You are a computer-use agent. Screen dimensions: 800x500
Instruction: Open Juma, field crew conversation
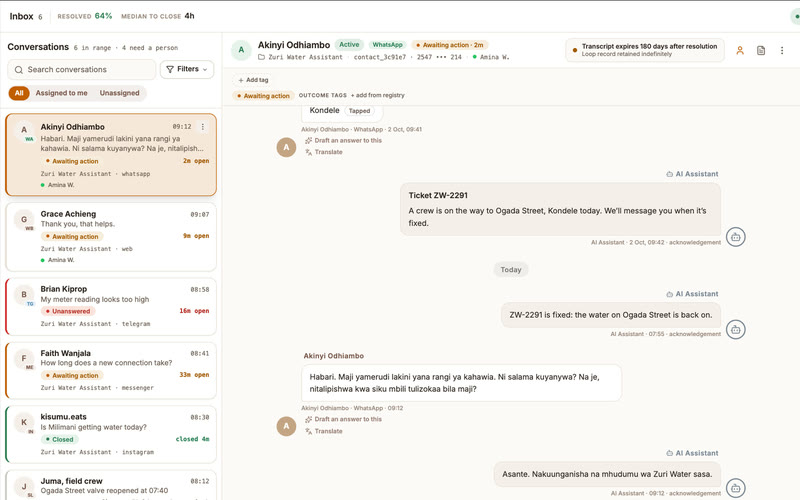pos(111,485)
